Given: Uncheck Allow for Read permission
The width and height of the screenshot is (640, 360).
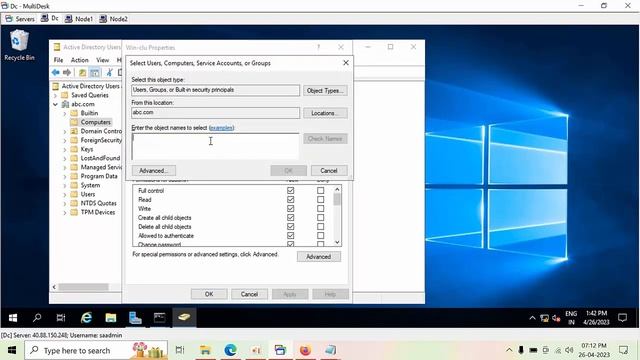Looking at the screenshot, I should click(291, 200).
